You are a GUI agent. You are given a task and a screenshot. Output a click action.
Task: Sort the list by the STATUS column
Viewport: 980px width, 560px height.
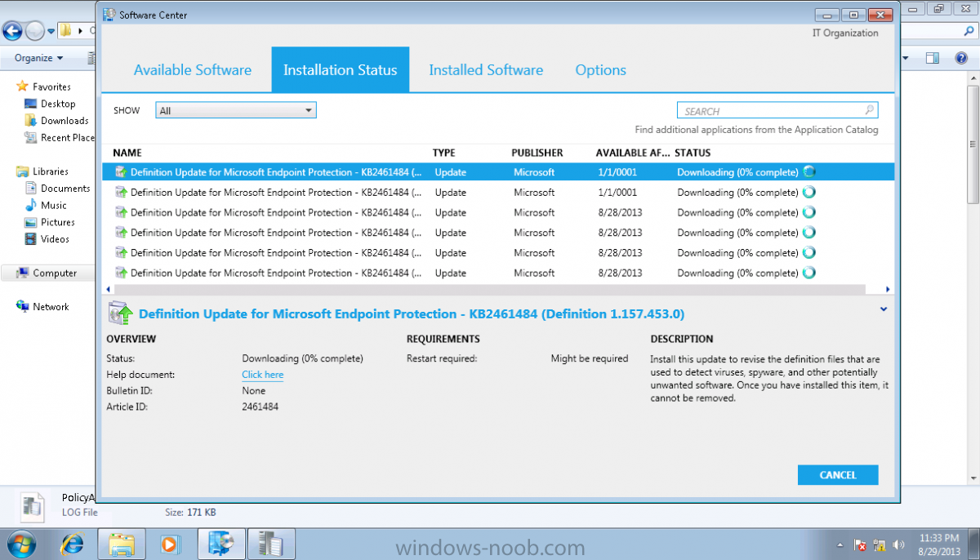tap(693, 153)
